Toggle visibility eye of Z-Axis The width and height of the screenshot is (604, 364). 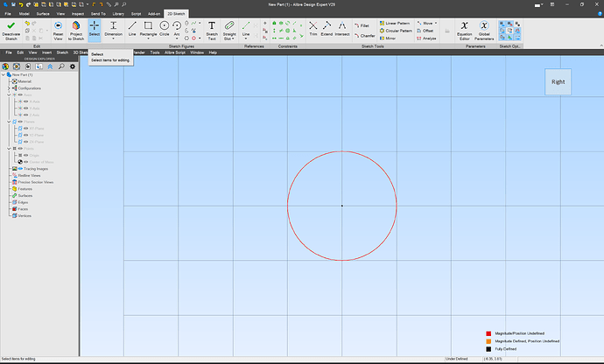(x=25, y=115)
